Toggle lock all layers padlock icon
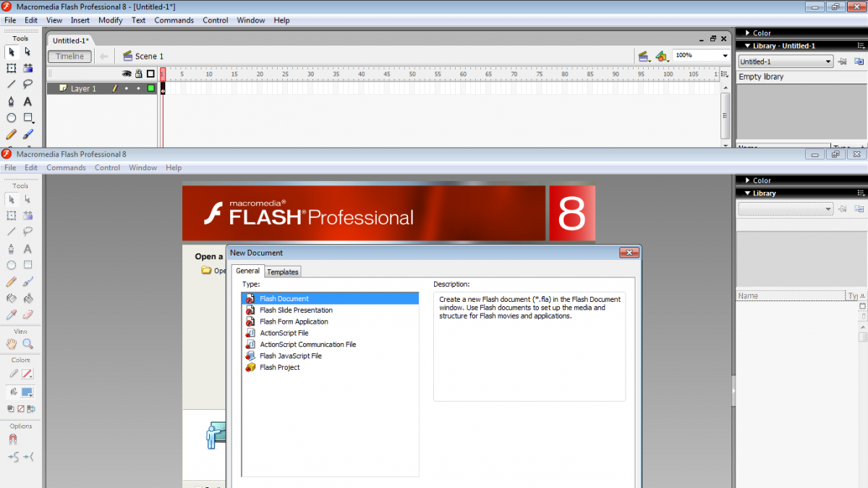Image resolution: width=868 pixels, height=488 pixels. coord(138,74)
